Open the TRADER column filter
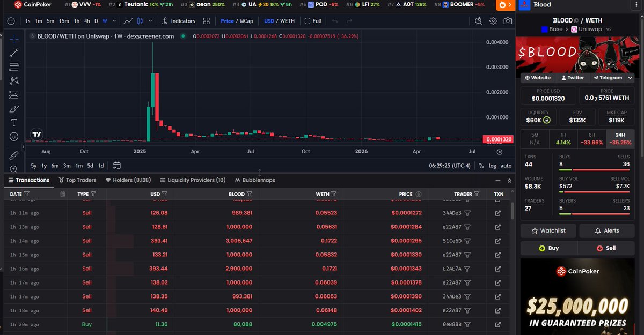Image resolution: width=644 pixels, height=335 pixels. click(477, 194)
